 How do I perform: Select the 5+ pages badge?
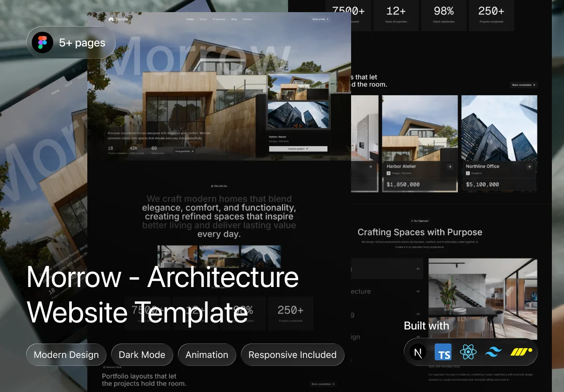point(71,43)
